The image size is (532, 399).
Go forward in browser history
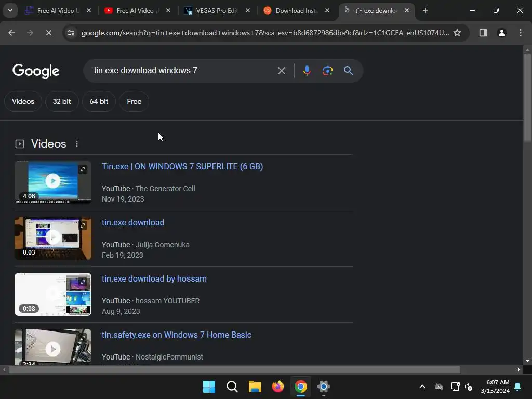coord(30,33)
